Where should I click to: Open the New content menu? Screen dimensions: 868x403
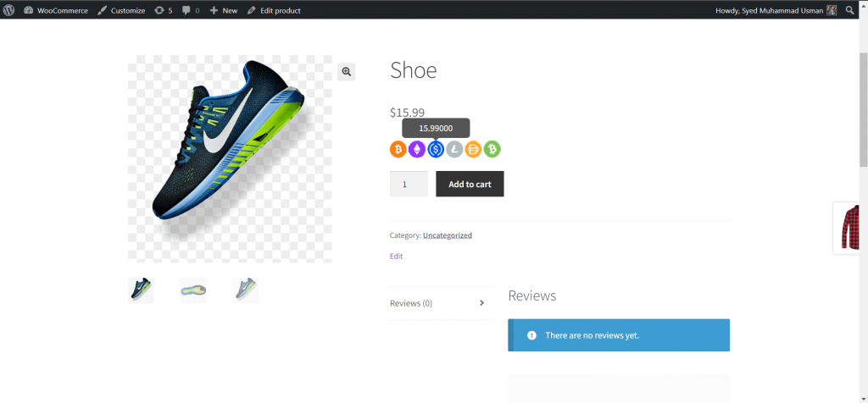pyautogui.click(x=224, y=10)
